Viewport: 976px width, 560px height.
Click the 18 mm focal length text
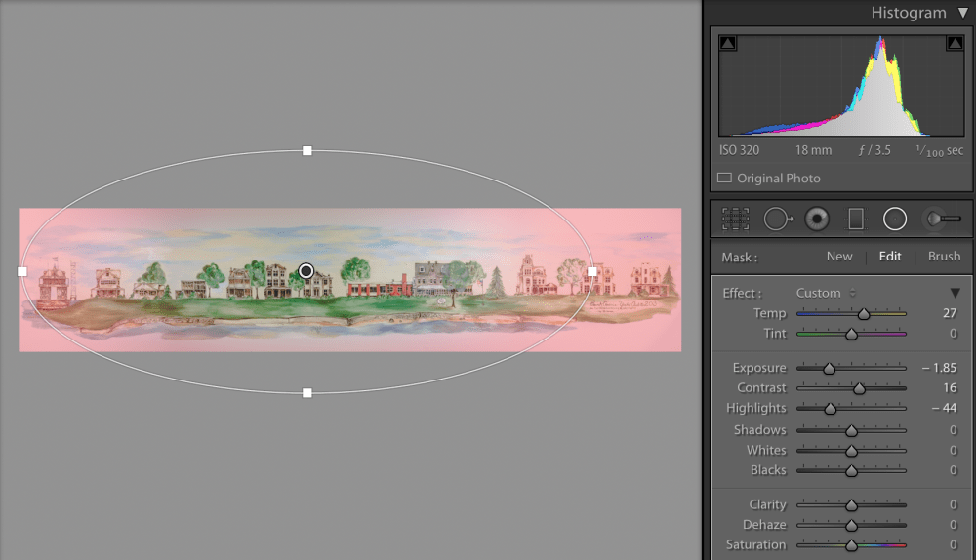813,150
